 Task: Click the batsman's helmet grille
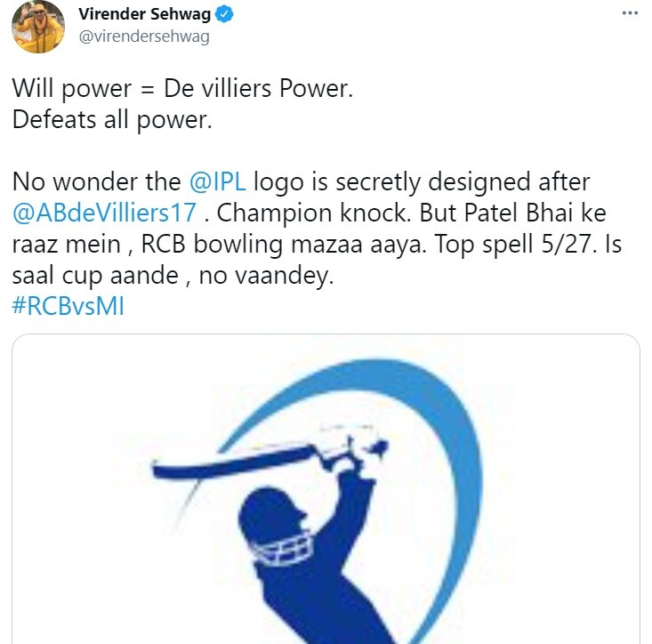(x=283, y=549)
